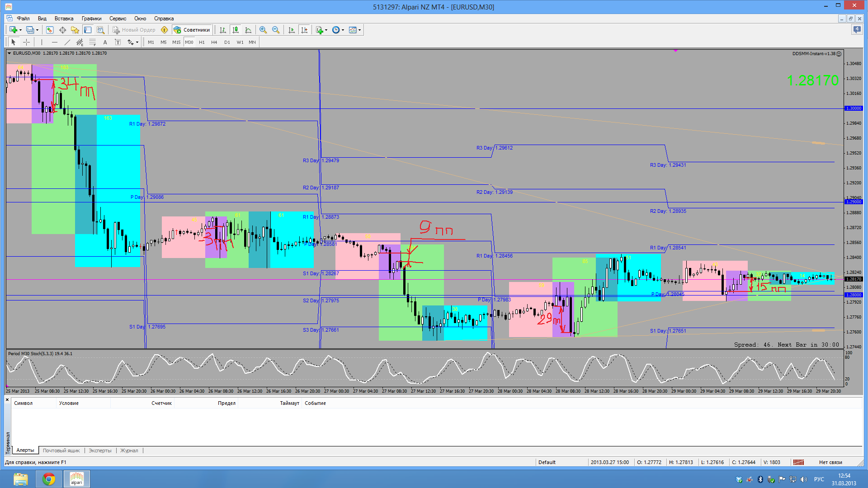Open the Справка menu

[x=164, y=19]
